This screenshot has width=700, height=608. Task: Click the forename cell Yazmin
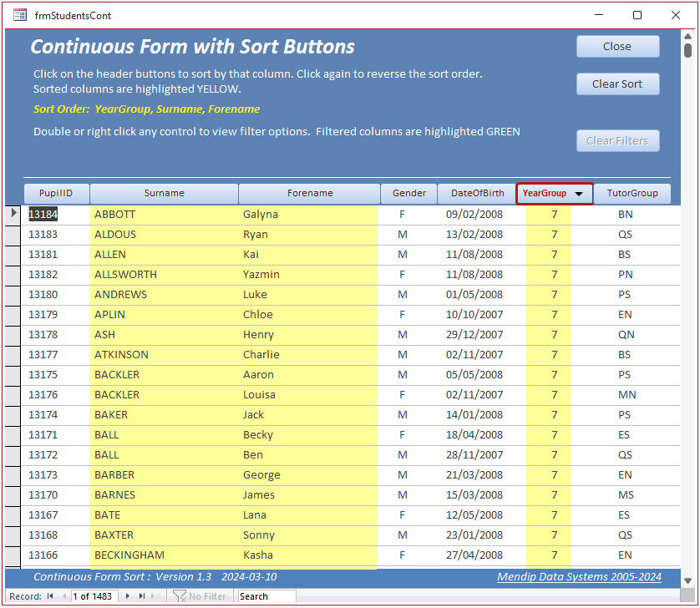pos(308,275)
